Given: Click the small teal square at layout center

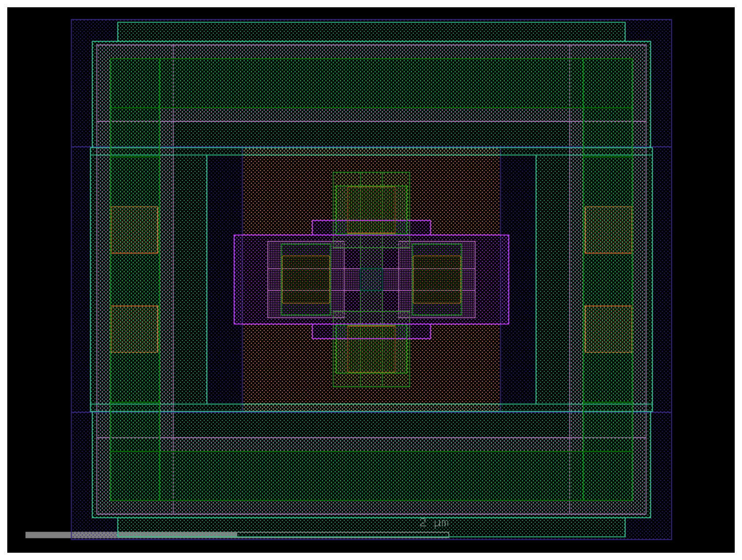Looking at the screenshot, I should (x=371, y=280).
